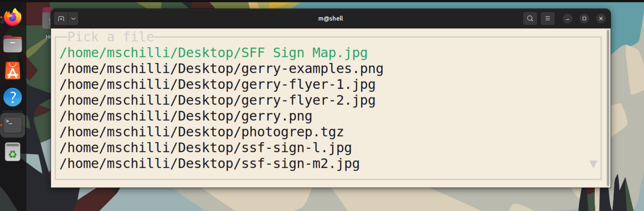Open the terminal hamburger menu

[x=547, y=19]
